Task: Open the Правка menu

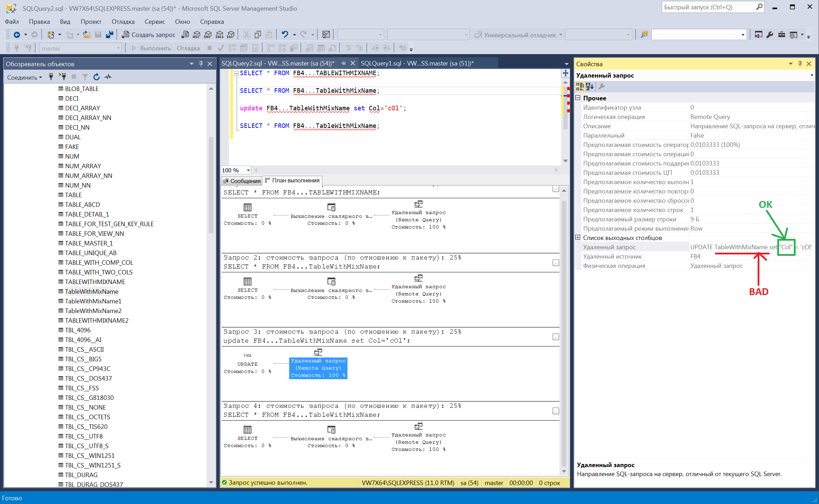Action: coord(39,22)
